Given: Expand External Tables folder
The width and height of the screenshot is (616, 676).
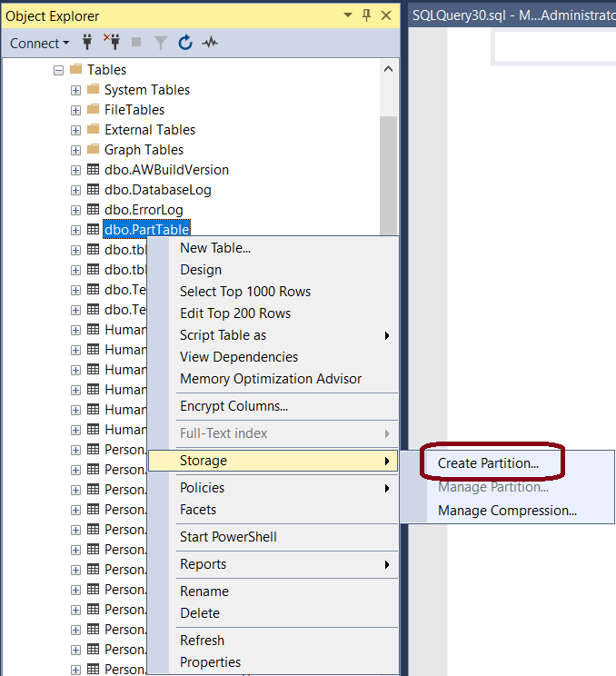Looking at the screenshot, I should pos(76,130).
